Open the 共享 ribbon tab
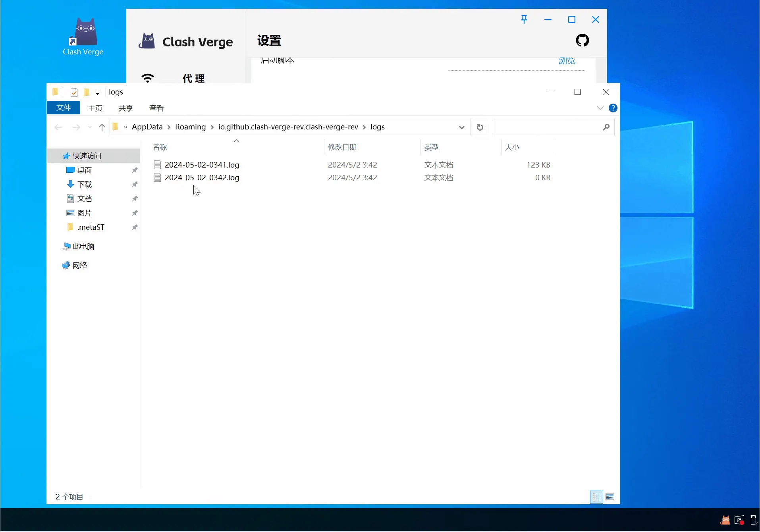Image resolution: width=760 pixels, height=532 pixels. point(125,108)
